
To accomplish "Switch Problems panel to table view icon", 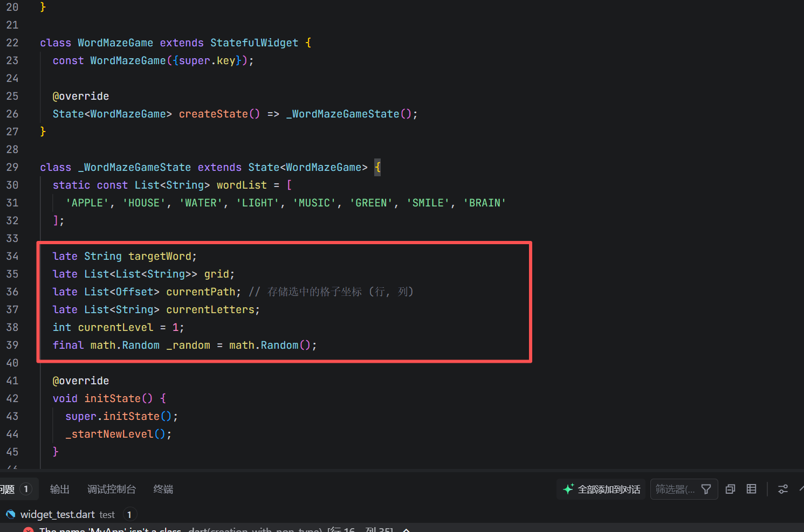I will point(751,489).
